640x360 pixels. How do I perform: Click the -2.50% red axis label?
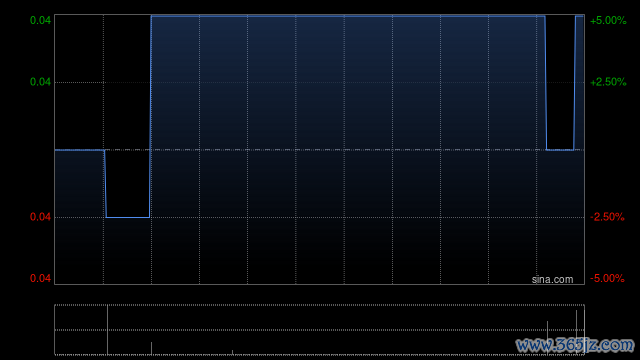607,217
